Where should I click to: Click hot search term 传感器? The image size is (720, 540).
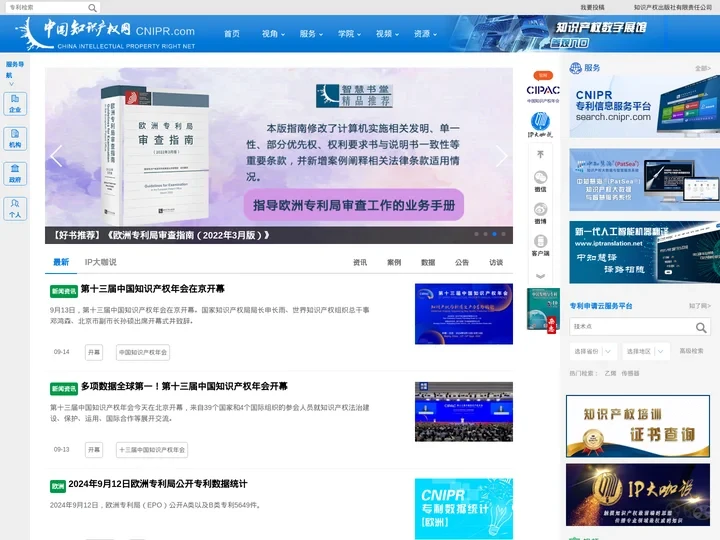(630, 373)
